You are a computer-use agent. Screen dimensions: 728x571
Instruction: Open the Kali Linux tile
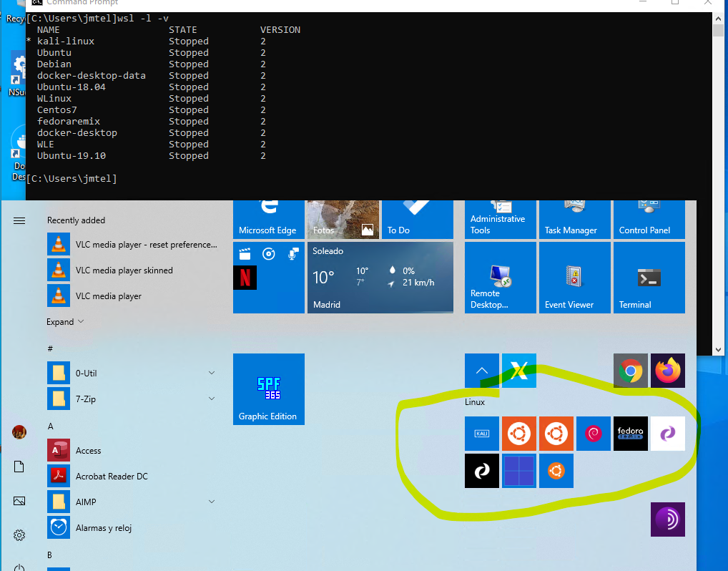[x=482, y=434]
